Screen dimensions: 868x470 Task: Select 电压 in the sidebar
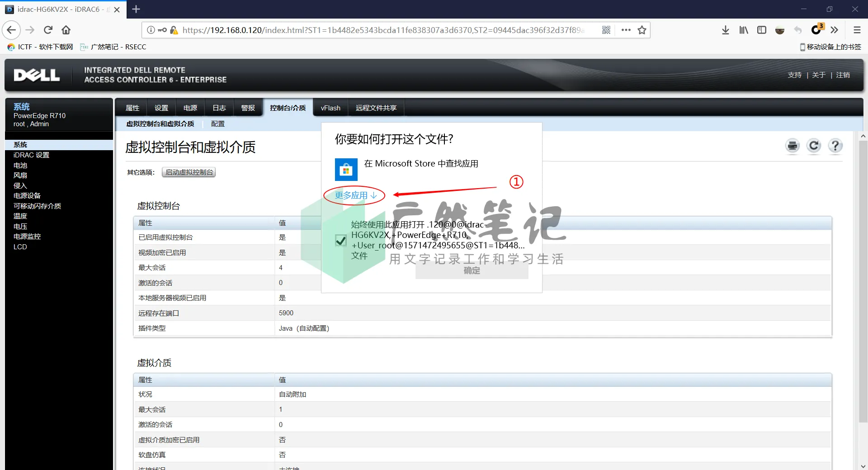click(x=20, y=227)
